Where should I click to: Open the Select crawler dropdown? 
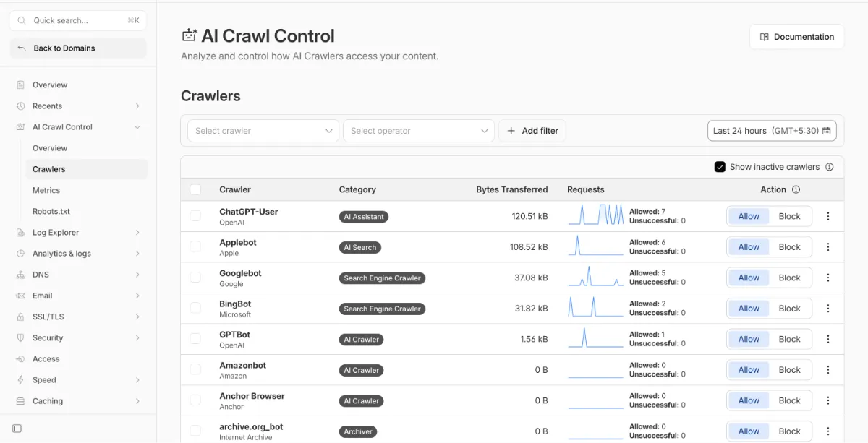(263, 131)
